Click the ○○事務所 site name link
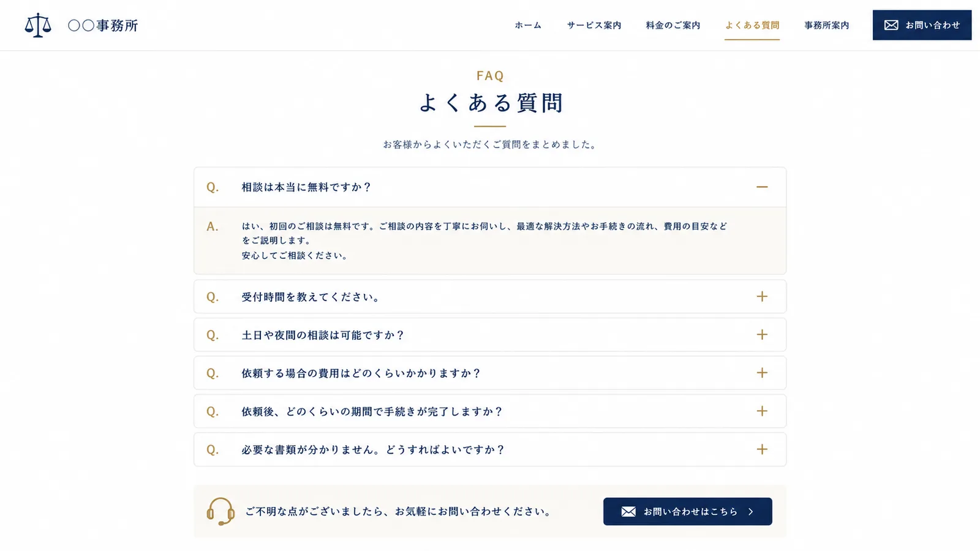Viewport: 980px width, 551px height. (103, 25)
